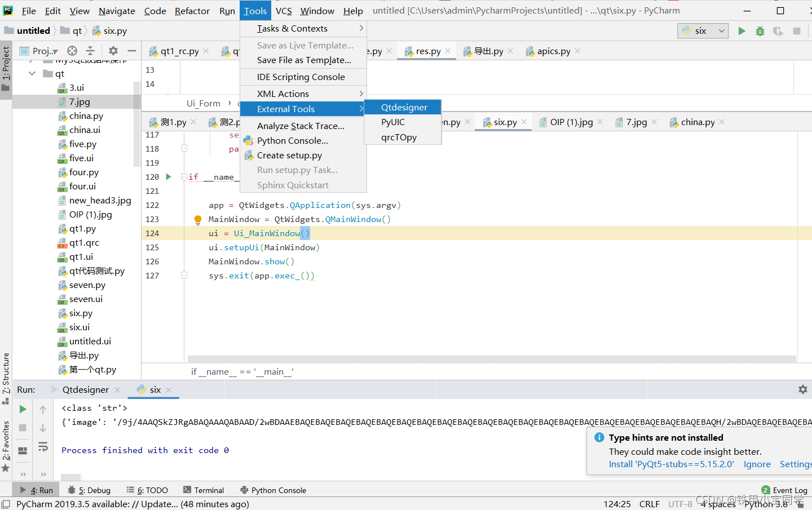The height and width of the screenshot is (510, 812).
Task: Open china.py in the project tree
Action: pos(86,116)
